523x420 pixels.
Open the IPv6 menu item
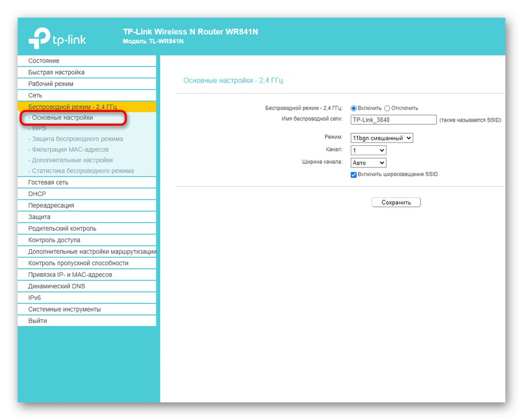(x=87, y=298)
